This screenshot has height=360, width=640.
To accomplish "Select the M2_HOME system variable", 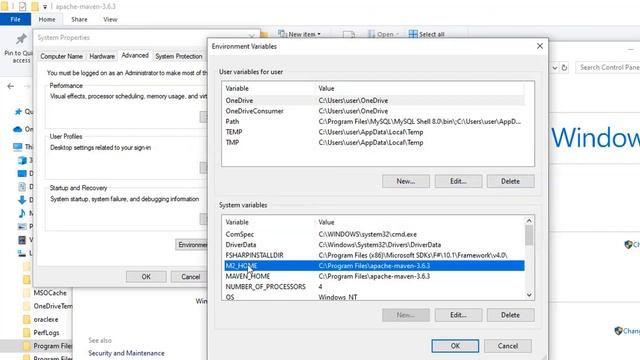I will (x=374, y=266).
